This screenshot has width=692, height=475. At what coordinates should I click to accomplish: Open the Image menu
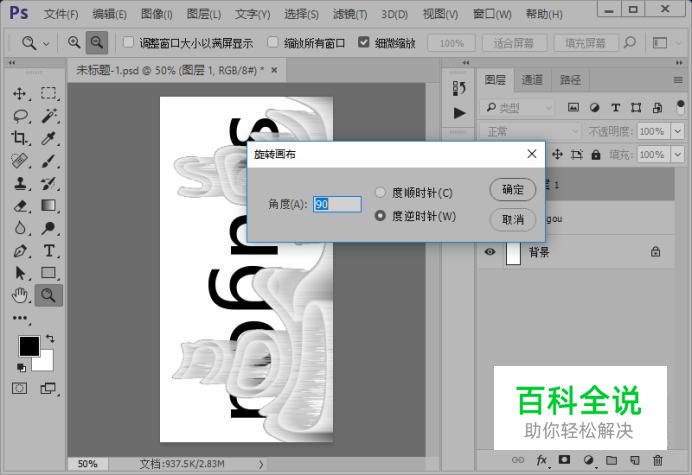click(156, 14)
